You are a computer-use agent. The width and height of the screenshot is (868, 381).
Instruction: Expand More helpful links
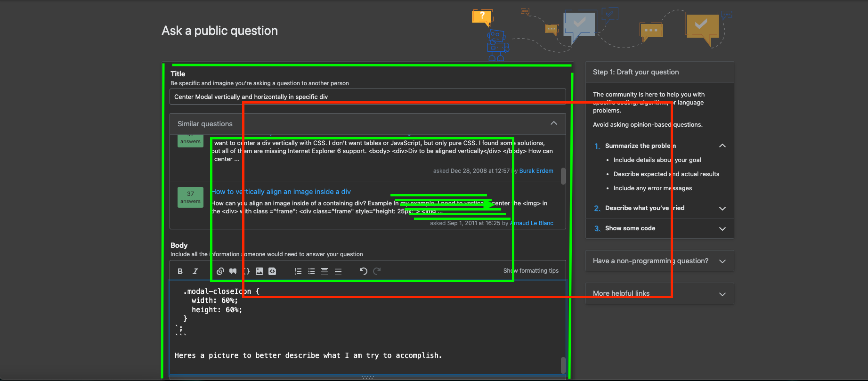tap(722, 294)
